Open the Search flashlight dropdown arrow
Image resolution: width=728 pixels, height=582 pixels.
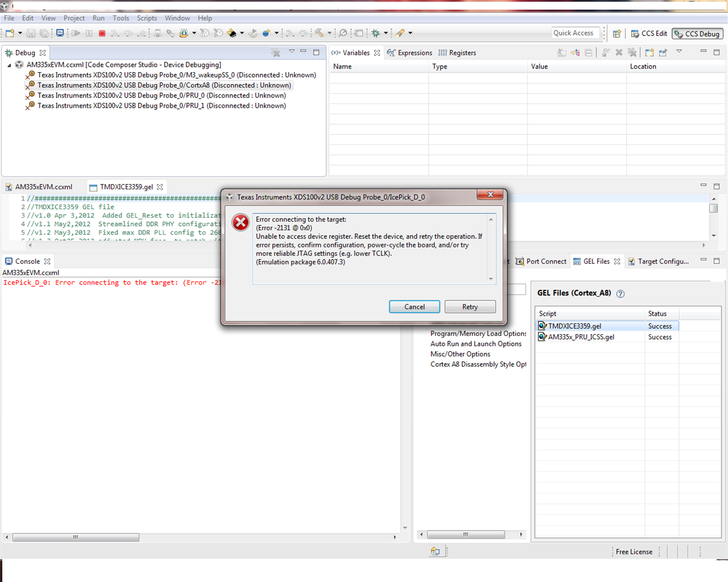click(410, 33)
